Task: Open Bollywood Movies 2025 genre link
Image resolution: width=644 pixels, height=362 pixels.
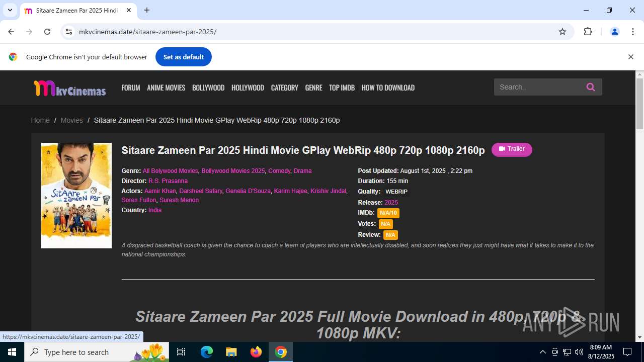Action: (x=233, y=171)
